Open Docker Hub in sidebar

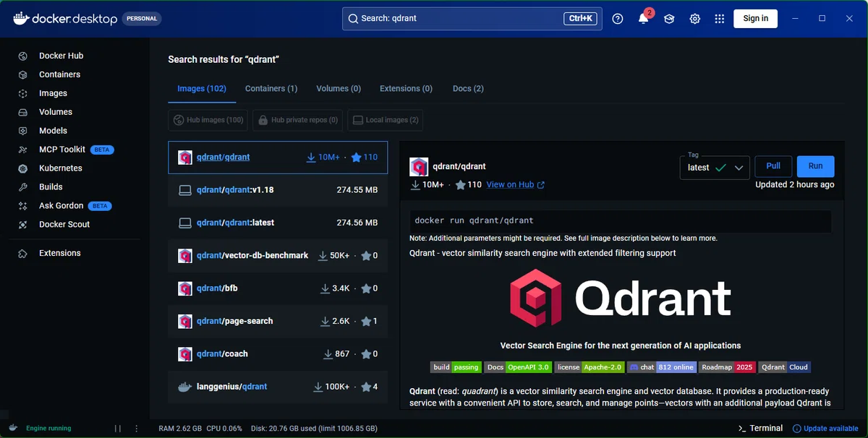pyautogui.click(x=61, y=56)
